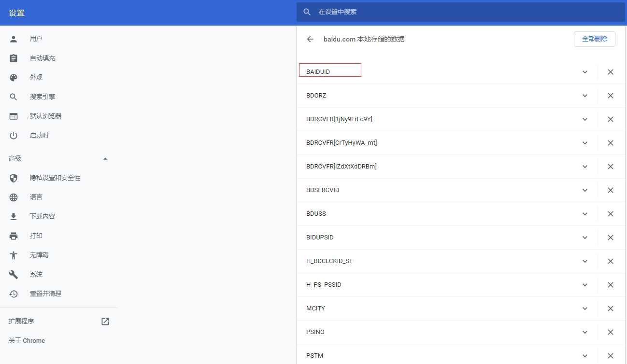Click the 全部删除 button

pyautogui.click(x=595, y=39)
